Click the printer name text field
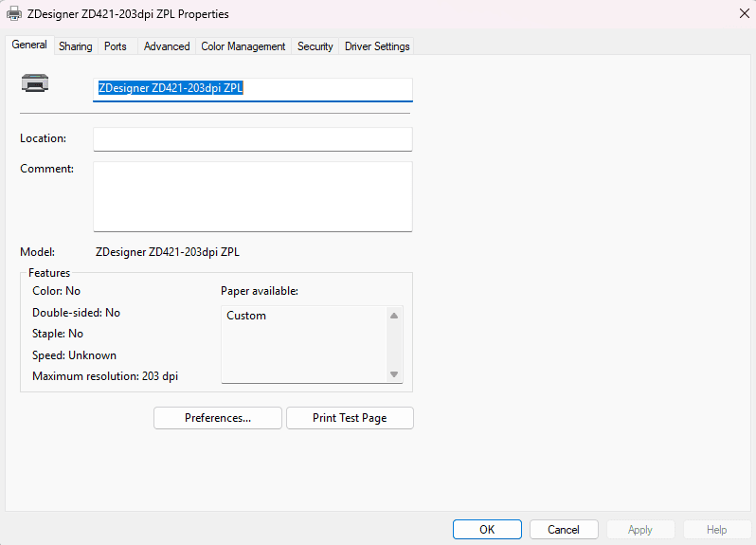The width and height of the screenshot is (756, 545). pyautogui.click(x=252, y=89)
